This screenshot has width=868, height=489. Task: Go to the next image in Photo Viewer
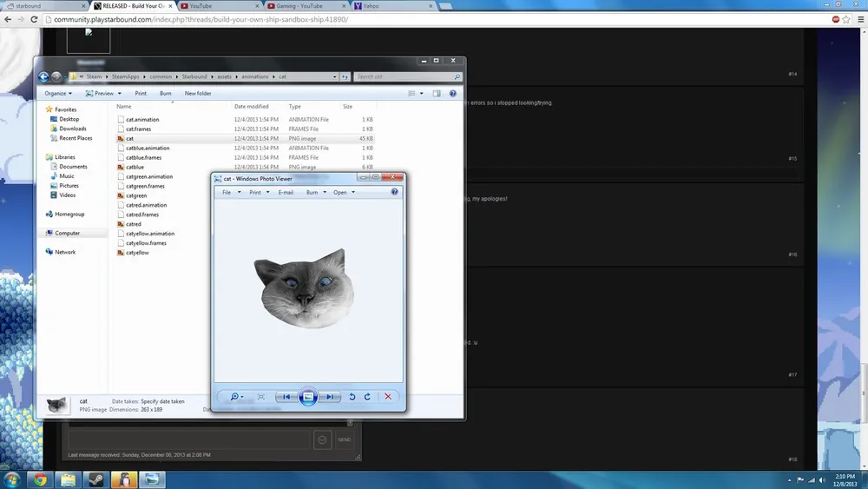coord(330,396)
